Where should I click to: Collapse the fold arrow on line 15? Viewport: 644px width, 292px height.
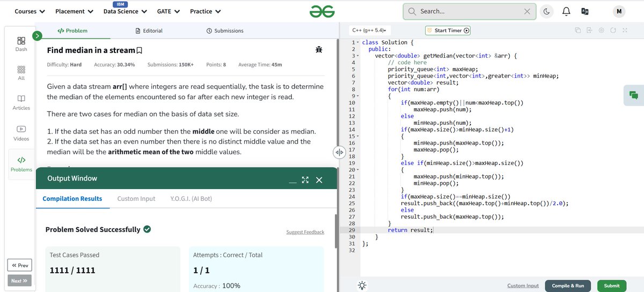[x=357, y=136]
